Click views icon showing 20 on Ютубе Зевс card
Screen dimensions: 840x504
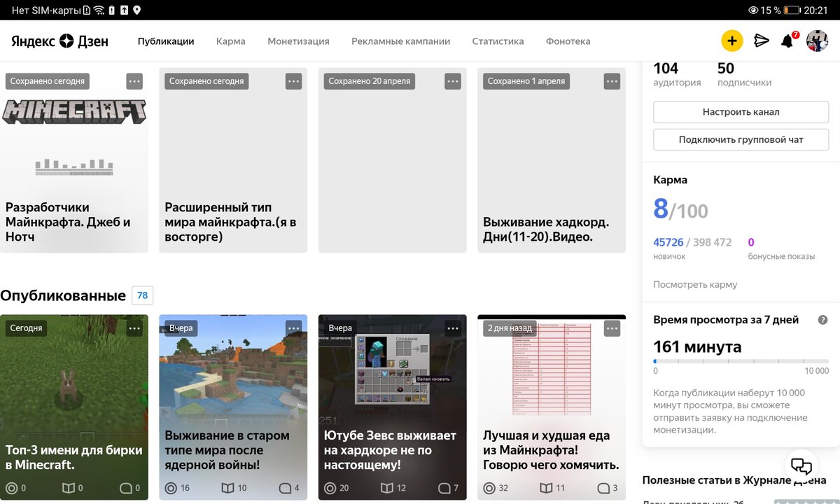(330, 488)
